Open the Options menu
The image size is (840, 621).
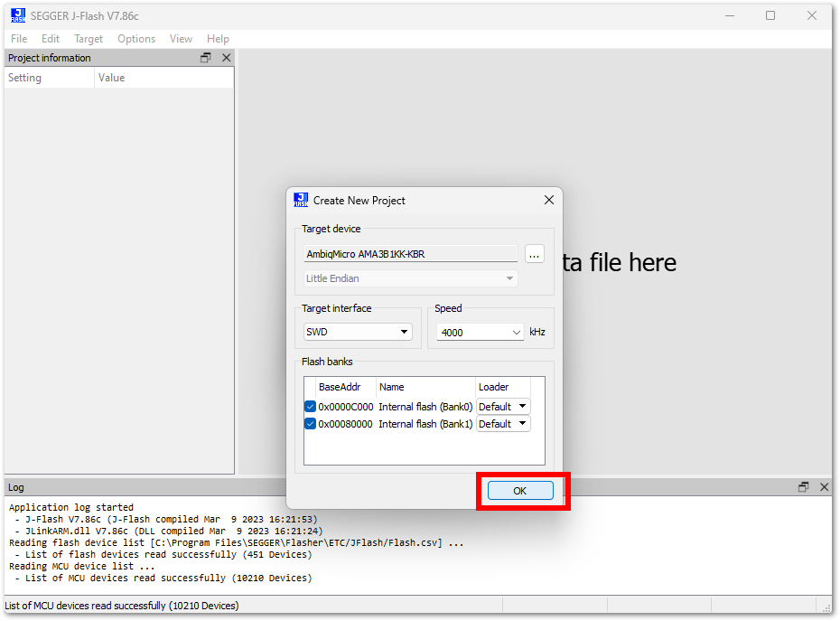point(136,39)
